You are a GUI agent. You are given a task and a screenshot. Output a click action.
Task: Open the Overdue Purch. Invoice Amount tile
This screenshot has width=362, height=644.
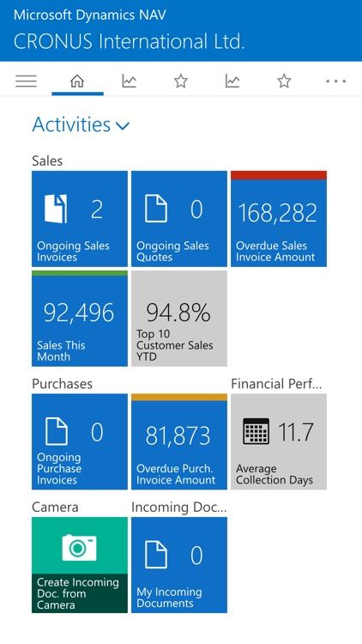(179, 441)
